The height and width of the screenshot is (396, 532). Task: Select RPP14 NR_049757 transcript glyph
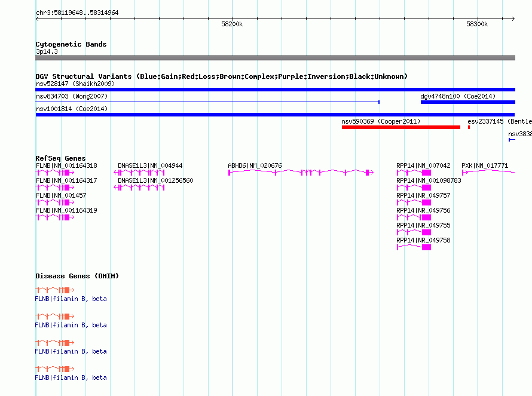pyautogui.click(x=414, y=202)
